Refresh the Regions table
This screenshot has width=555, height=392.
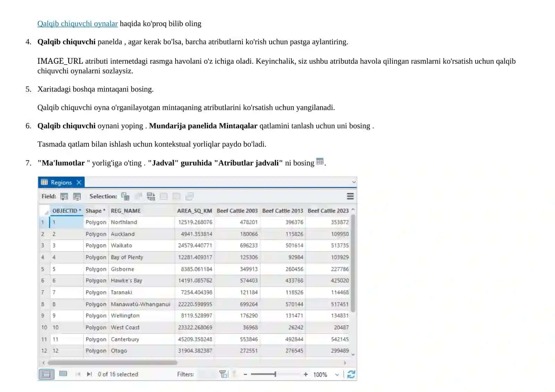(x=351, y=374)
